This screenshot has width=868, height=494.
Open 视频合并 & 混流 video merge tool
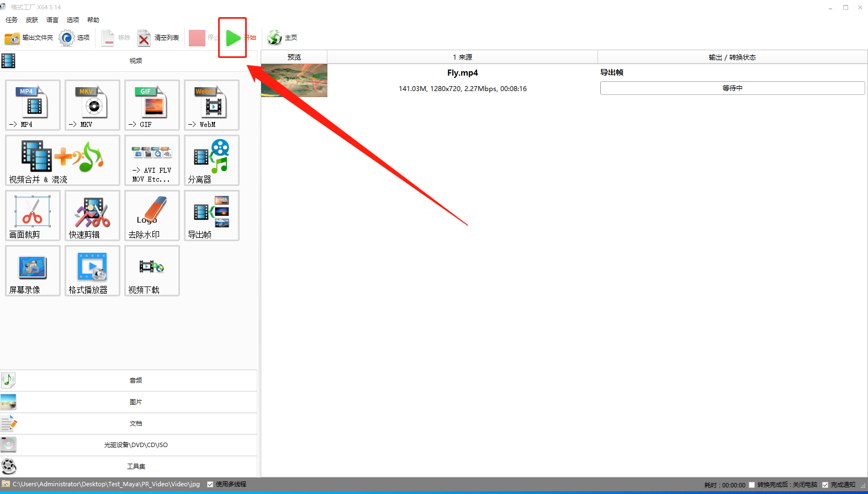pyautogui.click(x=62, y=160)
